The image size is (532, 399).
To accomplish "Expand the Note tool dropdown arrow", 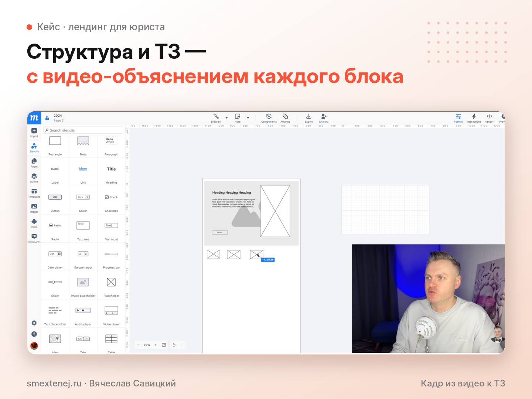I will point(248,118).
